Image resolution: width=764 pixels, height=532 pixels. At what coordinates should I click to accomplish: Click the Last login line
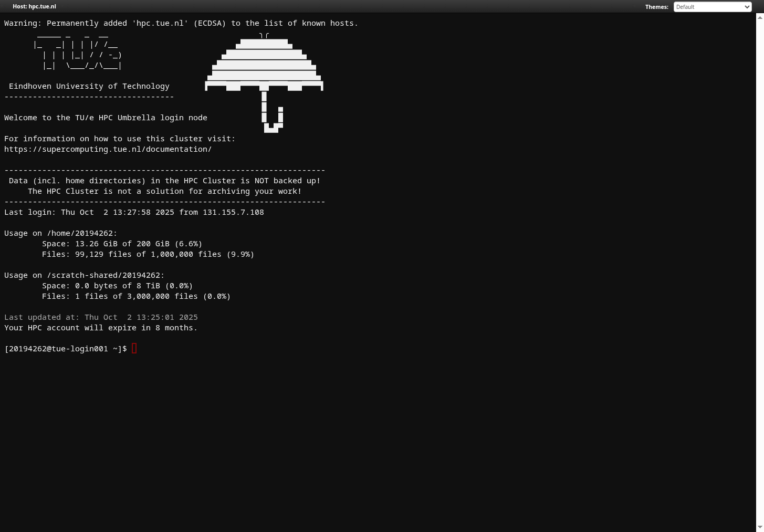click(134, 212)
